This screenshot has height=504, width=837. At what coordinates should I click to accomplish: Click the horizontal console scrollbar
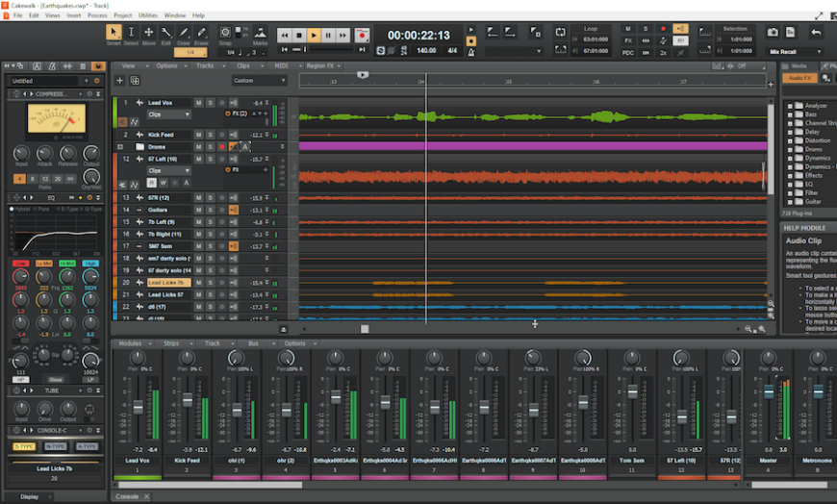point(211,485)
